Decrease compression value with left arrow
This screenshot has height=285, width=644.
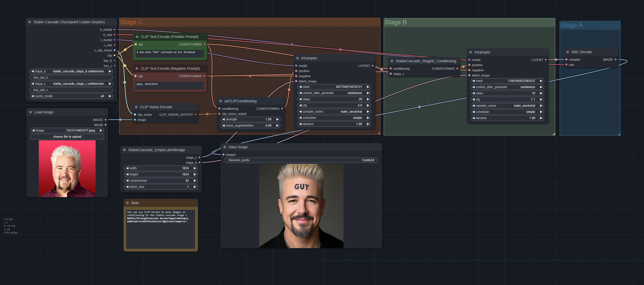(127, 181)
